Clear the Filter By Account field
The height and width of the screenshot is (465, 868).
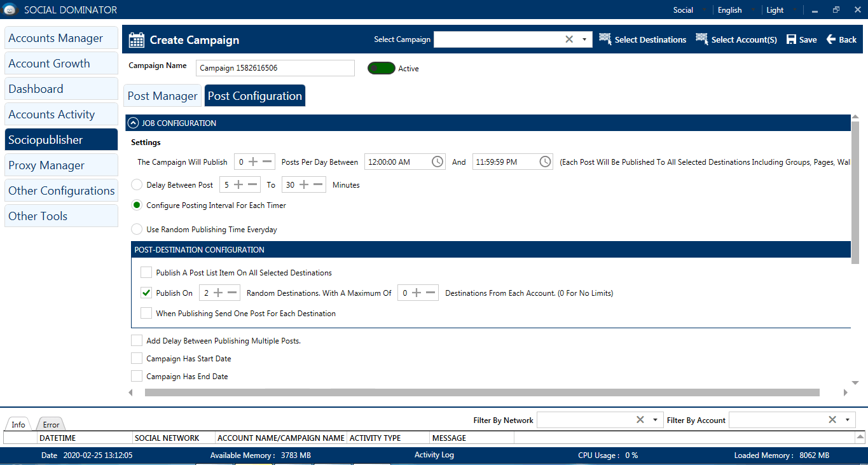(x=832, y=420)
